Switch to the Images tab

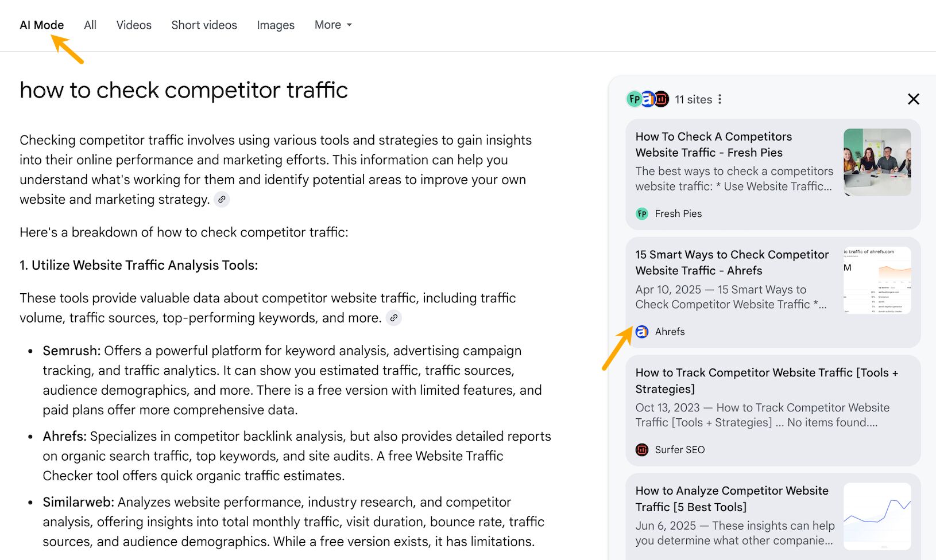click(x=276, y=25)
